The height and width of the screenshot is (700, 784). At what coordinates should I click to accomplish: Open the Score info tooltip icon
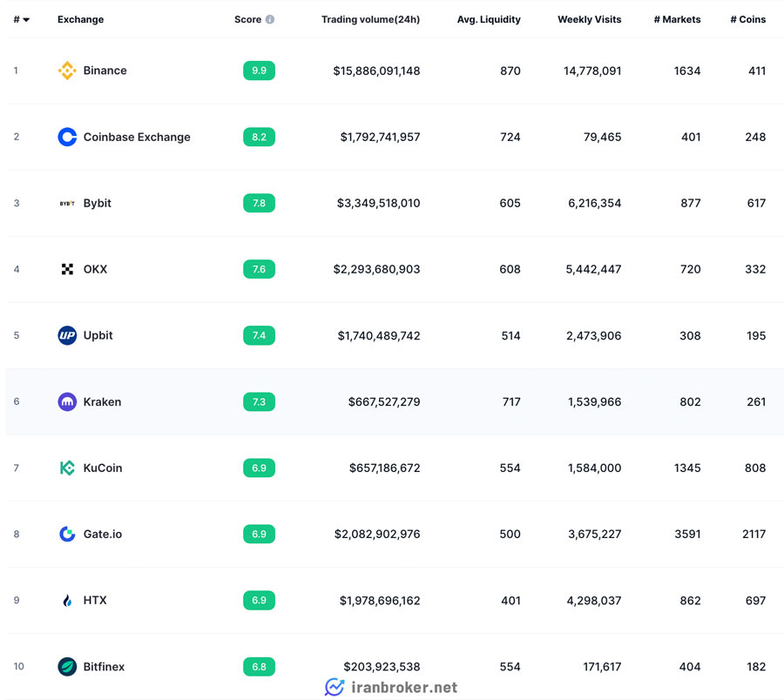270,19
